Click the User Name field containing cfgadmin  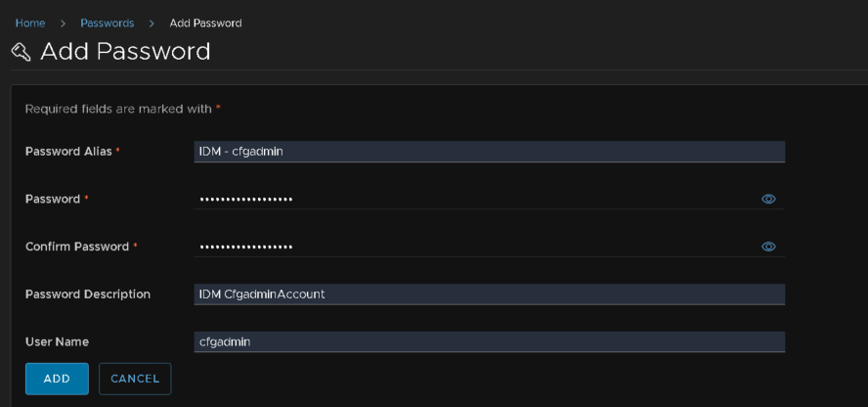[x=490, y=341]
